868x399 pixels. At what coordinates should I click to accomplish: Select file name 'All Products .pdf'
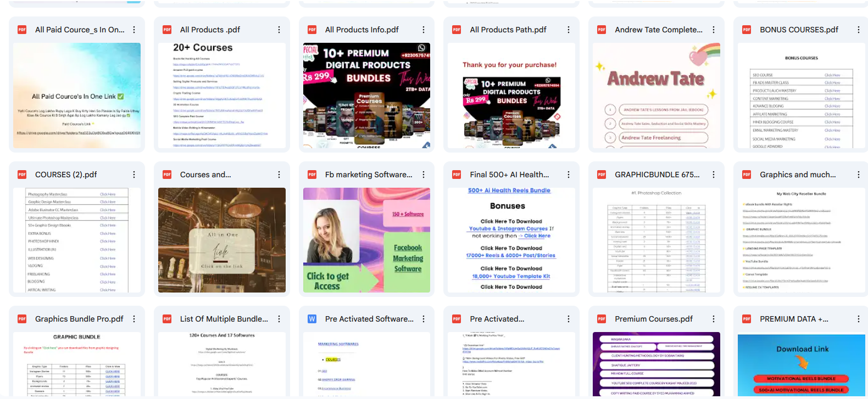coord(210,30)
